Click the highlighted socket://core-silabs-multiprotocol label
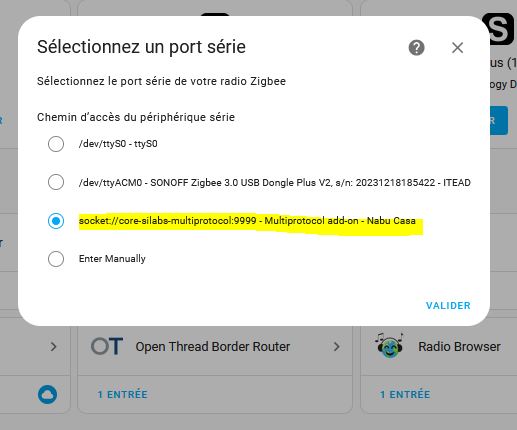The image size is (517, 430). tap(247, 221)
